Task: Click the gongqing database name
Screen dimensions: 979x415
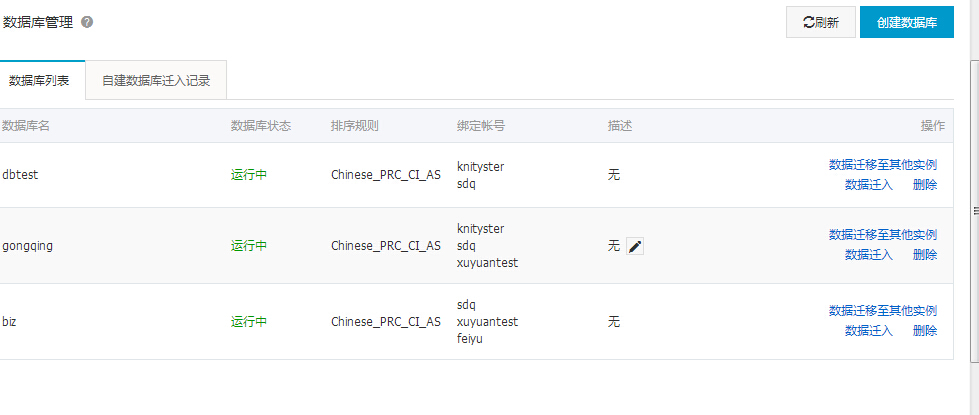Action: (27, 246)
